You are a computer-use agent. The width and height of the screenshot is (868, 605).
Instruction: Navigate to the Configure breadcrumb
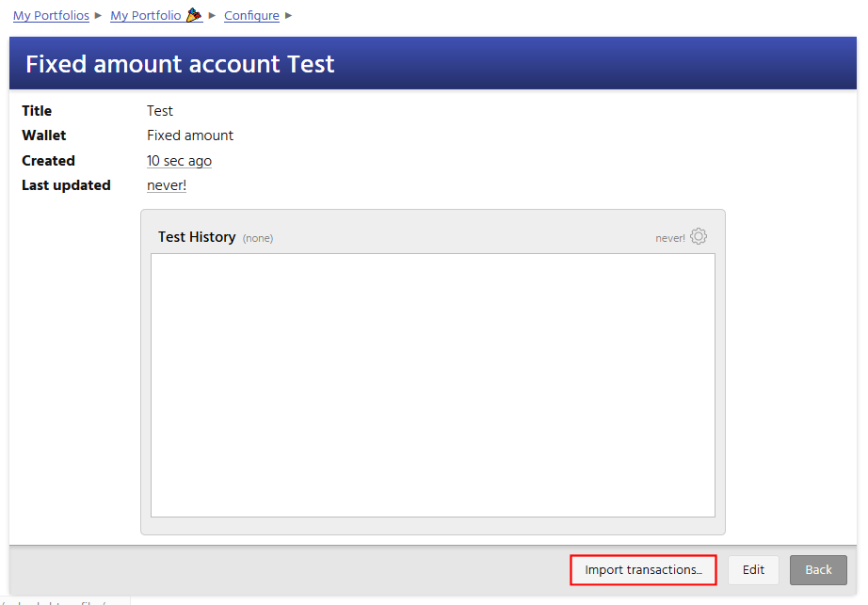point(251,15)
